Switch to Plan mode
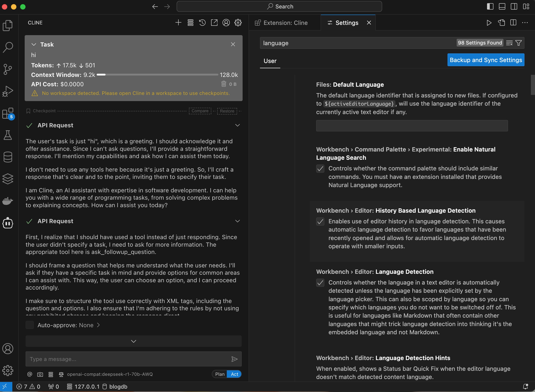Viewport: 535px width, 392px height. 220,374
